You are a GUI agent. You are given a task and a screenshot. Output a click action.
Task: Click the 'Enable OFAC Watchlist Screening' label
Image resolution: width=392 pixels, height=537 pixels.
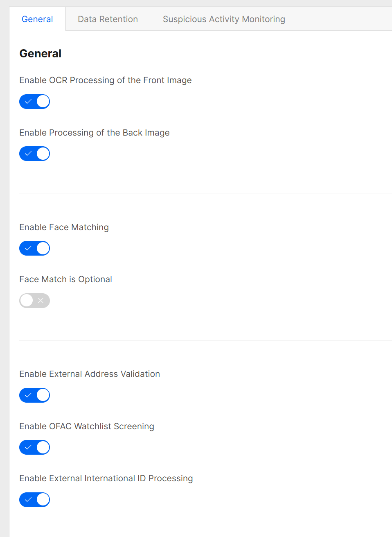(87, 426)
